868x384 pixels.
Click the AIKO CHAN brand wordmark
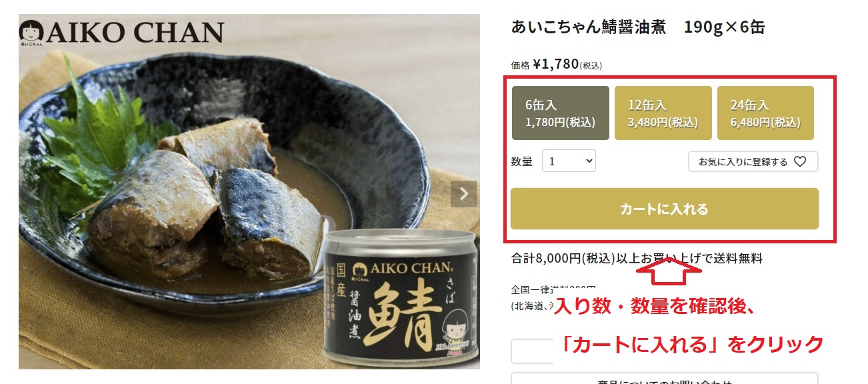(134, 33)
